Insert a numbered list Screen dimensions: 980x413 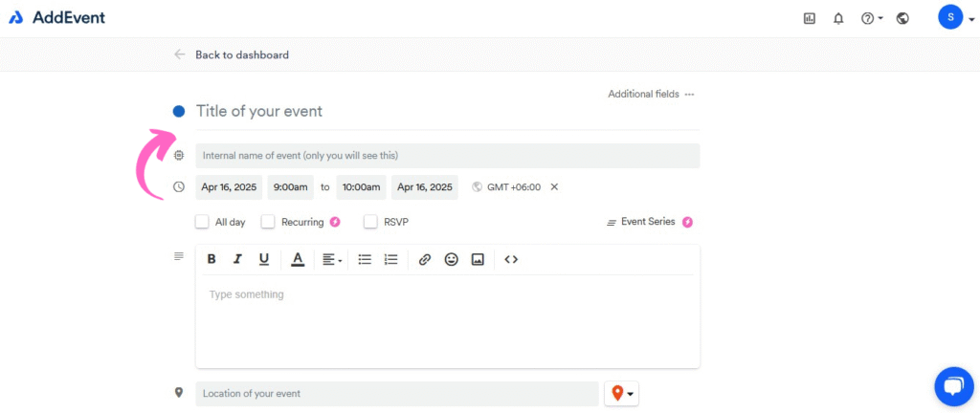(391, 259)
